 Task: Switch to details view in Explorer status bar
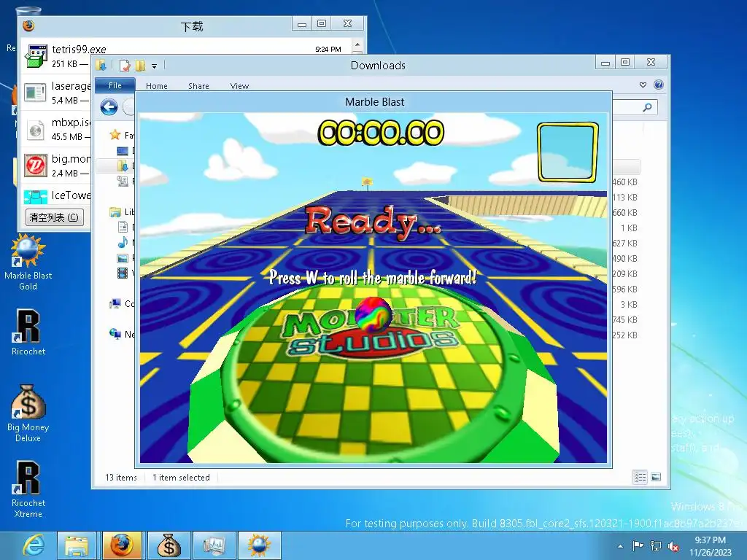click(640, 477)
